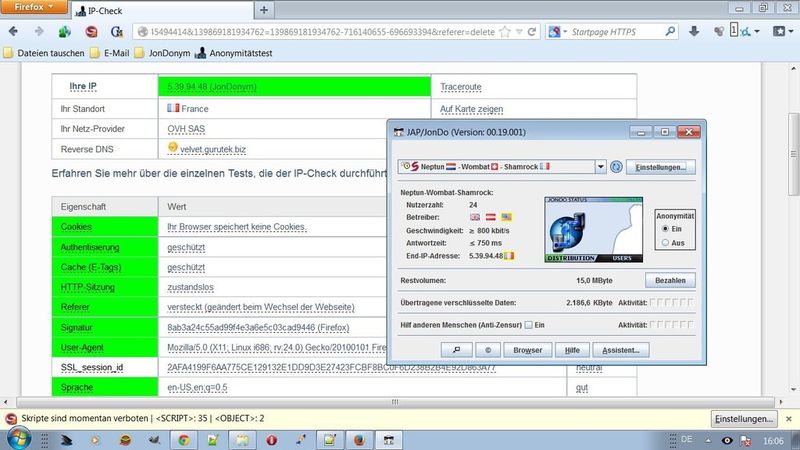Click the NoScript icon in the notification bar

[11, 419]
